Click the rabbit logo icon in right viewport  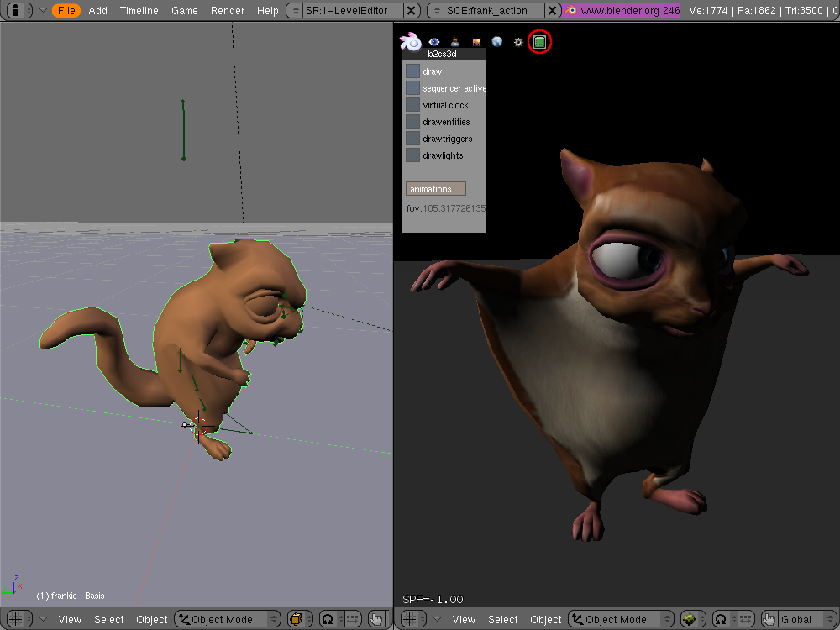[410, 41]
